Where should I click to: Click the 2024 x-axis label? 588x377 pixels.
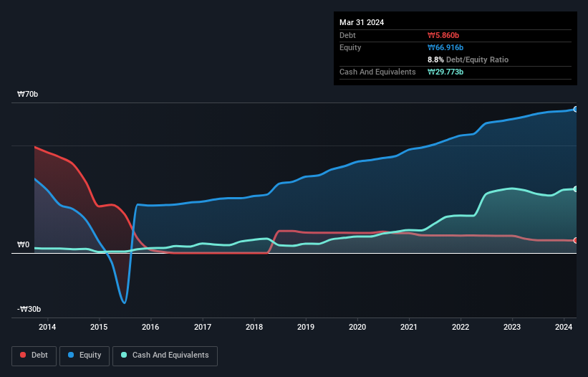coord(564,327)
